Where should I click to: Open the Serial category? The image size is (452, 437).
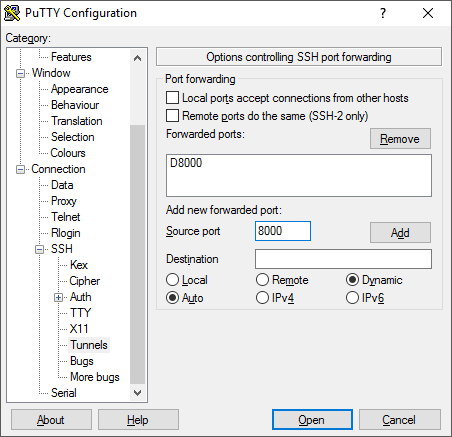64,393
